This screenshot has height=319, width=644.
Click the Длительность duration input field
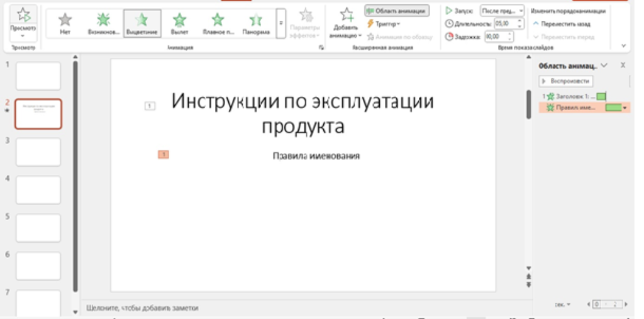(x=505, y=23)
